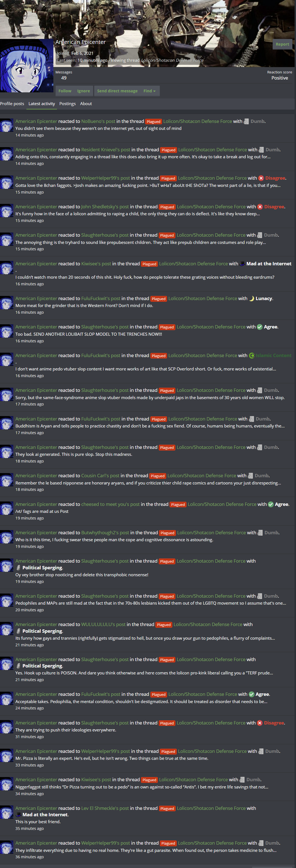Click the Mad at the Internet icon for Kiwisee
Viewport: 296px width, 868px height.
click(242, 264)
